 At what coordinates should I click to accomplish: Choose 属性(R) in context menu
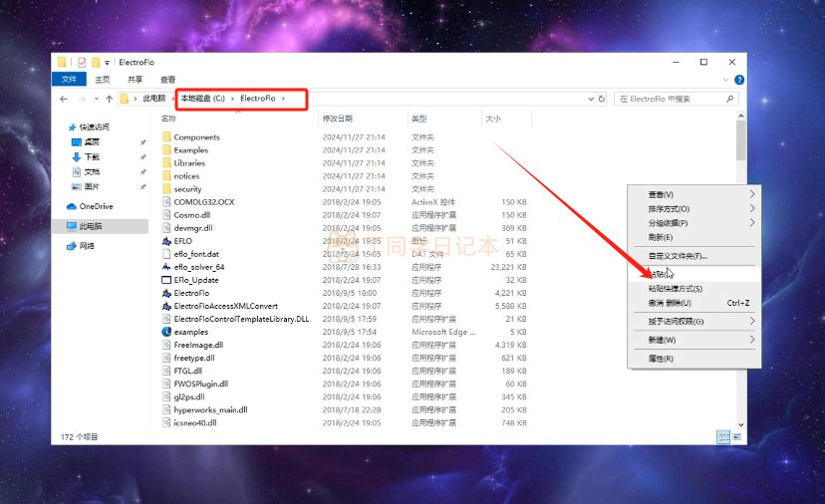[694, 359]
